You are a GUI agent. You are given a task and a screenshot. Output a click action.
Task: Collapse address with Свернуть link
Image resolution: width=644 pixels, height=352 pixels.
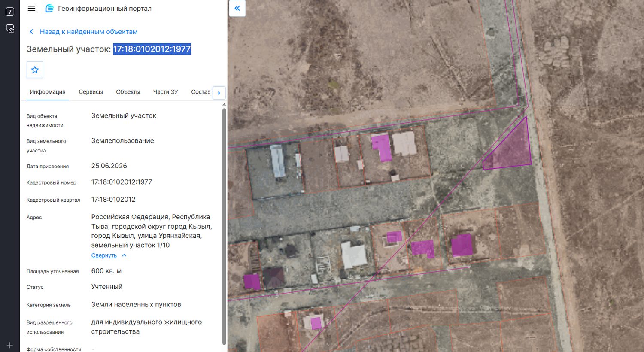[104, 255]
